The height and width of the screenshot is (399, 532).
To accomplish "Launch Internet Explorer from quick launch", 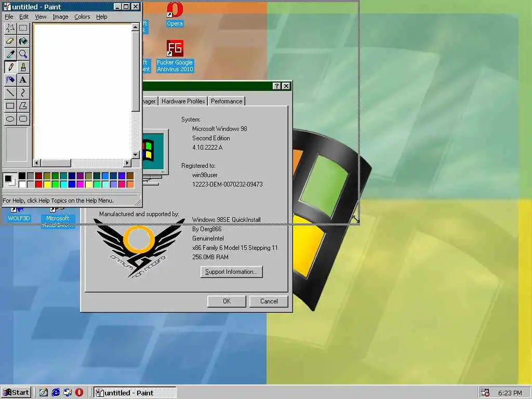I will [x=55, y=393].
